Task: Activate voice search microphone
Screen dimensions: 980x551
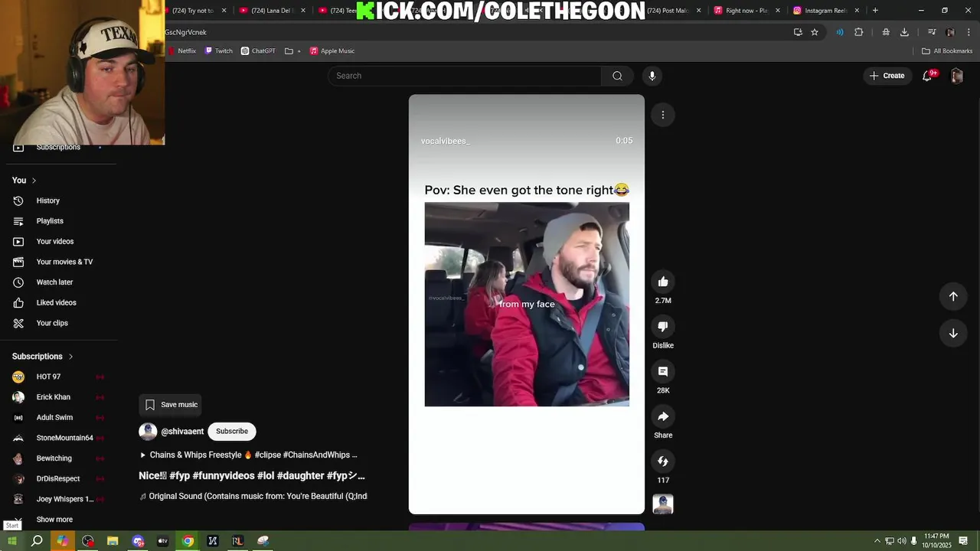Action: (652, 76)
